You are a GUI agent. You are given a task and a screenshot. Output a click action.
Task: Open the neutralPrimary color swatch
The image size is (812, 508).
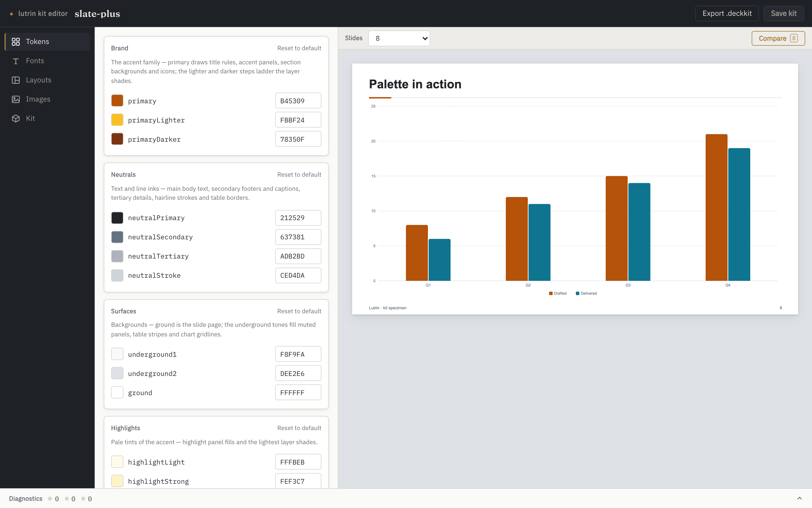(117, 218)
